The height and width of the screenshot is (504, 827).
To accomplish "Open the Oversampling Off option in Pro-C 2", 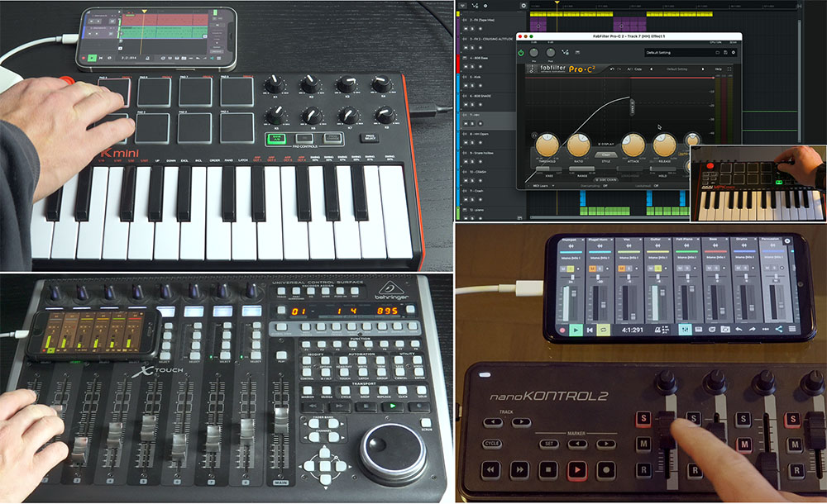I will pyautogui.click(x=595, y=186).
